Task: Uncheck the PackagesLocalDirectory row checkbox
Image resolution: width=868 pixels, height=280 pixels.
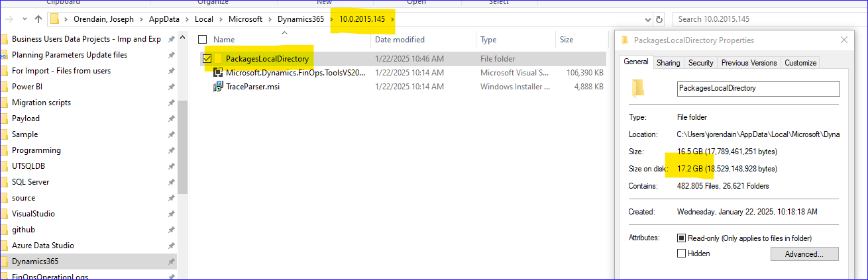Action: point(207,59)
